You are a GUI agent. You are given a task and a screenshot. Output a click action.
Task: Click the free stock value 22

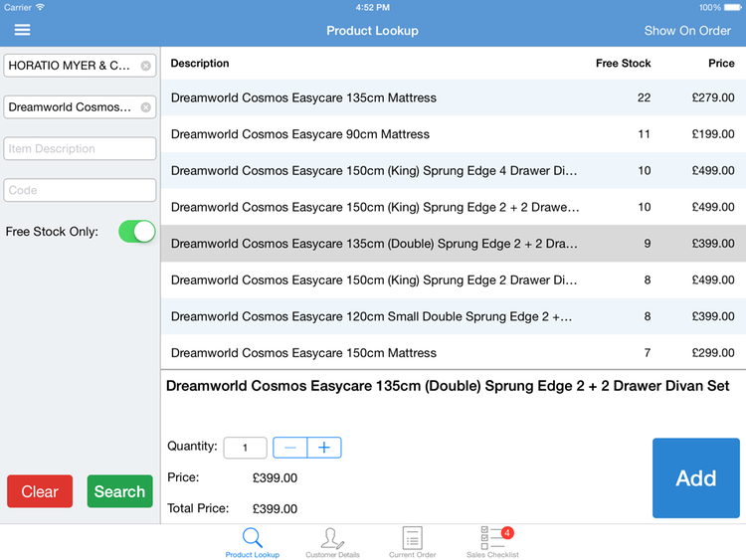(x=644, y=97)
